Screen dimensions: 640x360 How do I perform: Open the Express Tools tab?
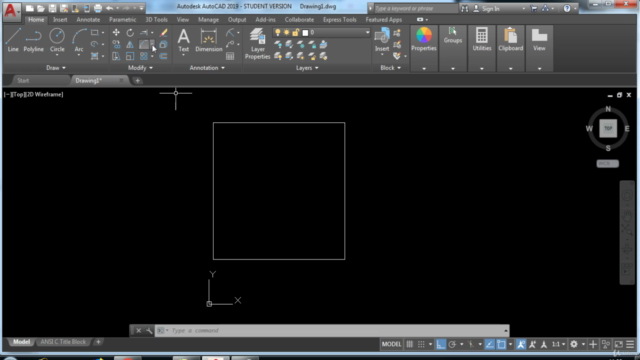click(340, 20)
